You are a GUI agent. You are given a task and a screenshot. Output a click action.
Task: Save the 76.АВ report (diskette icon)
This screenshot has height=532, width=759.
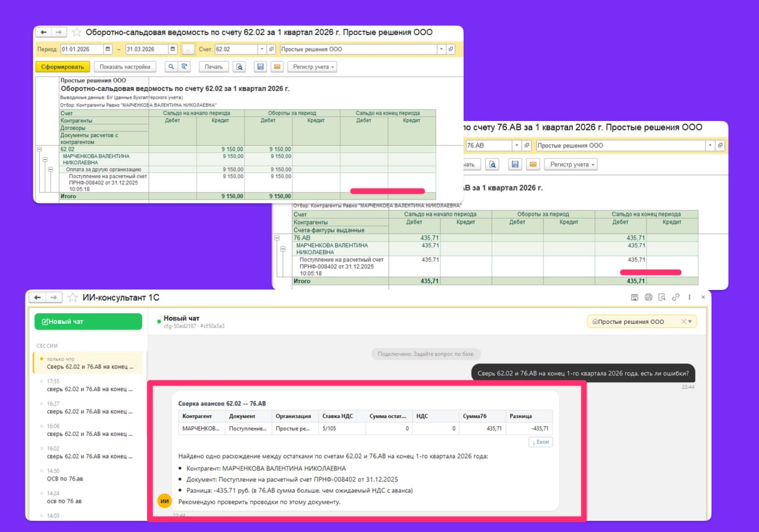515,164
